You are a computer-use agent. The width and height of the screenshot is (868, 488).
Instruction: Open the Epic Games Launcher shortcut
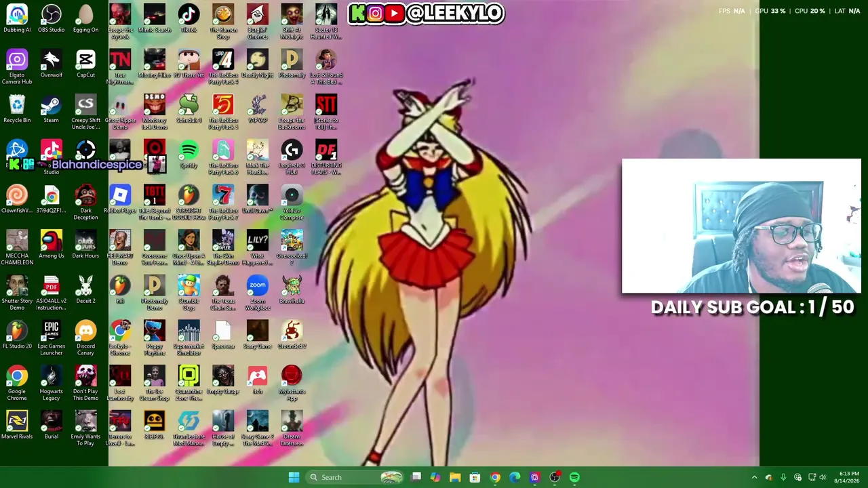pyautogui.click(x=52, y=338)
